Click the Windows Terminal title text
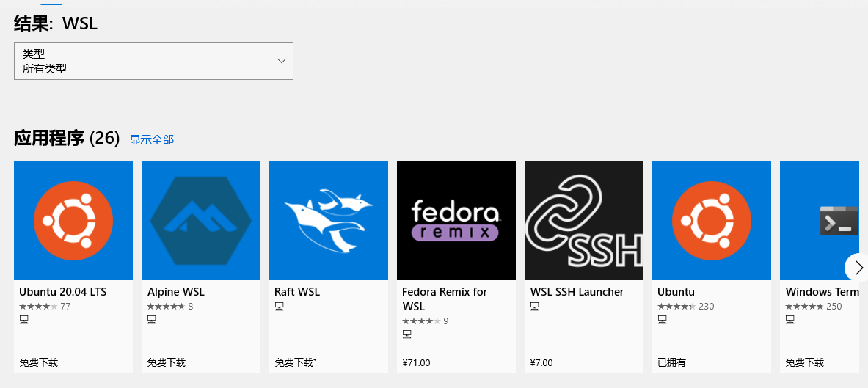The width and height of the screenshot is (868, 388). coord(822,292)
